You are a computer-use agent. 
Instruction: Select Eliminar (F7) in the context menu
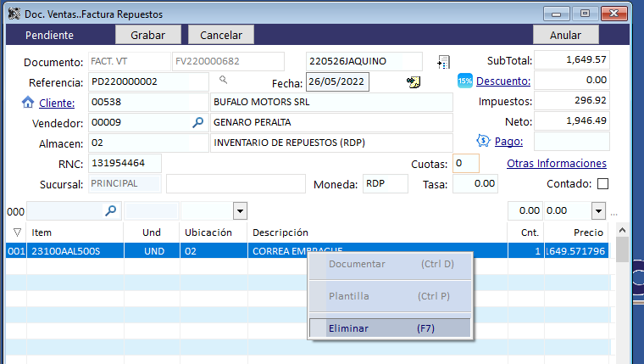coord(390,328)
